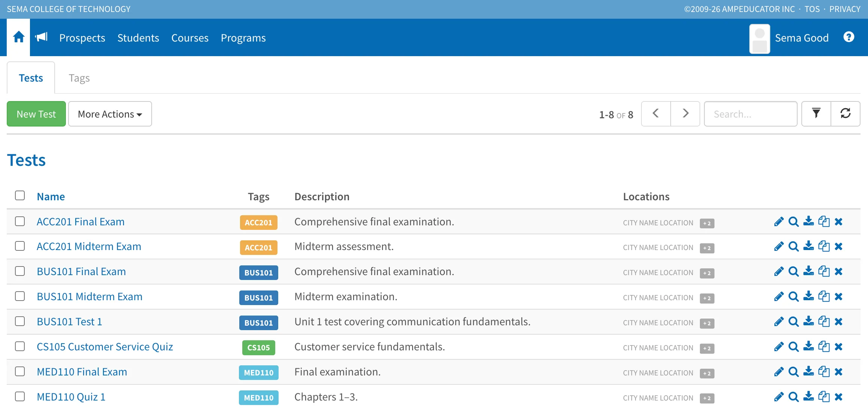Open the More Actions dropdown
Viewport: 868px width, 411px height.
pos(110,114)
